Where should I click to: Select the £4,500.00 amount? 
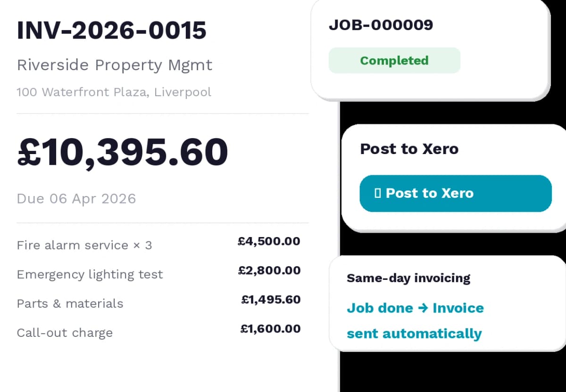point(268,241)
